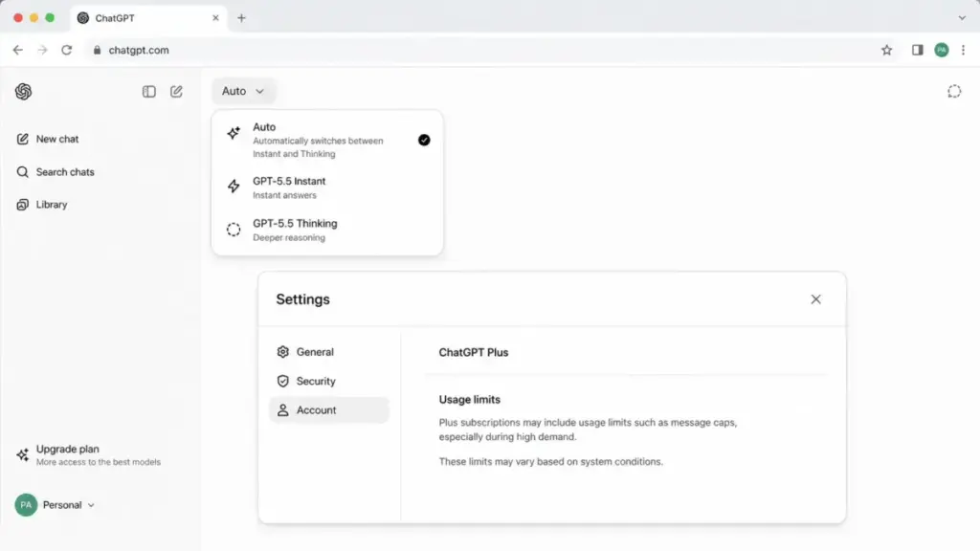Expand the Auto model selector dropdown
The height and width of the screenshot is (551, 980).
point(242,91)
